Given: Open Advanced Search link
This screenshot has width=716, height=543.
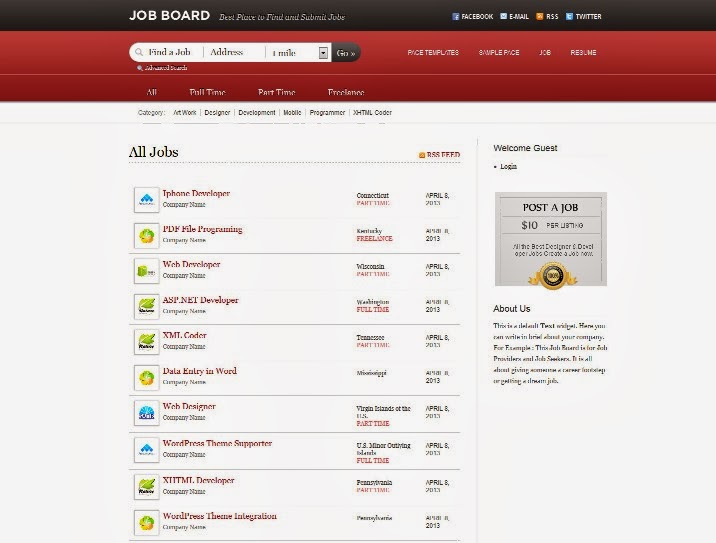Looking at the screenshot, I should tap(166, 68).
